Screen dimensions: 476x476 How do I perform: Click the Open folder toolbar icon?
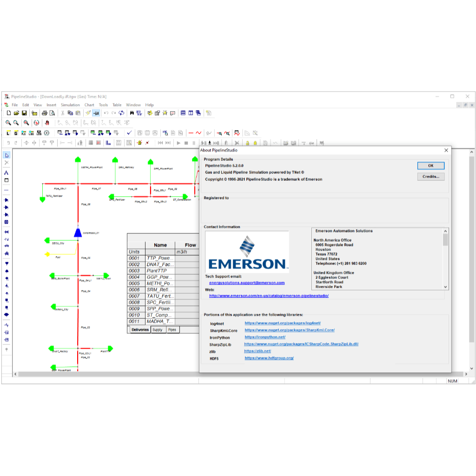(x=16, y=113)
